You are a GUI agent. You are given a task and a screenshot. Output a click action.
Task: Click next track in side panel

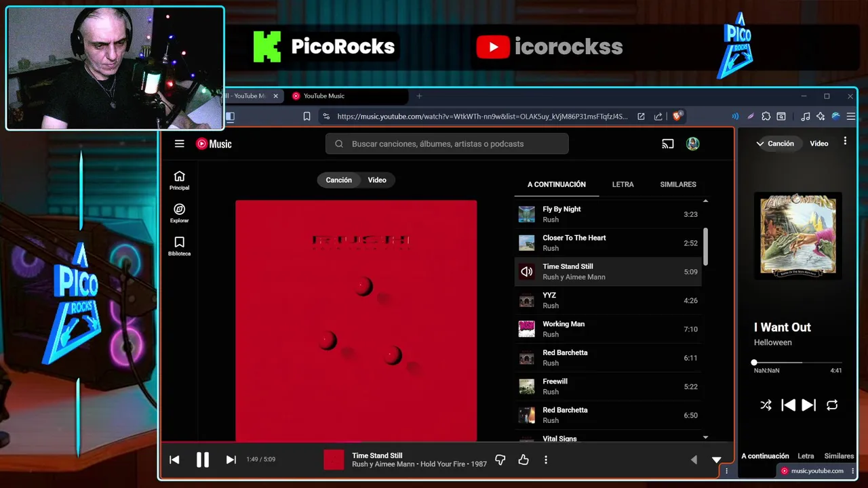point(808,405)
